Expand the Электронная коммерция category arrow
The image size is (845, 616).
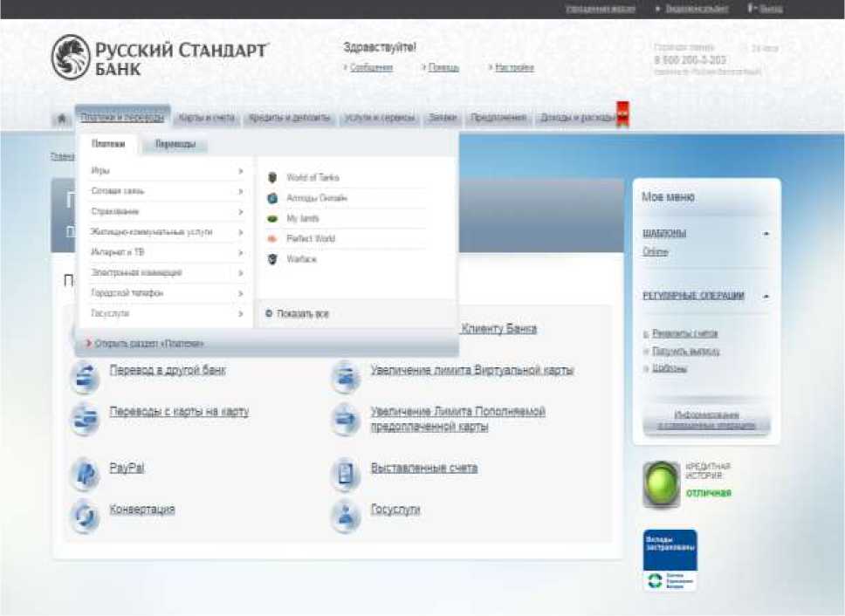click(240, 273)
